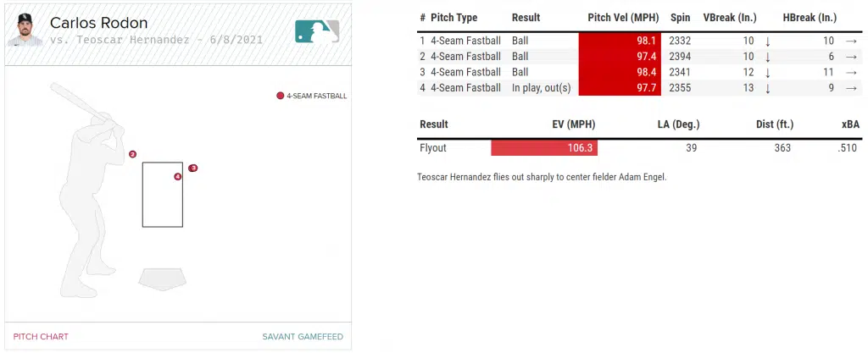Screen dimensions: 868x353
Task: Click the In play, out(s) result cell
Action: [x=541, y=87]
